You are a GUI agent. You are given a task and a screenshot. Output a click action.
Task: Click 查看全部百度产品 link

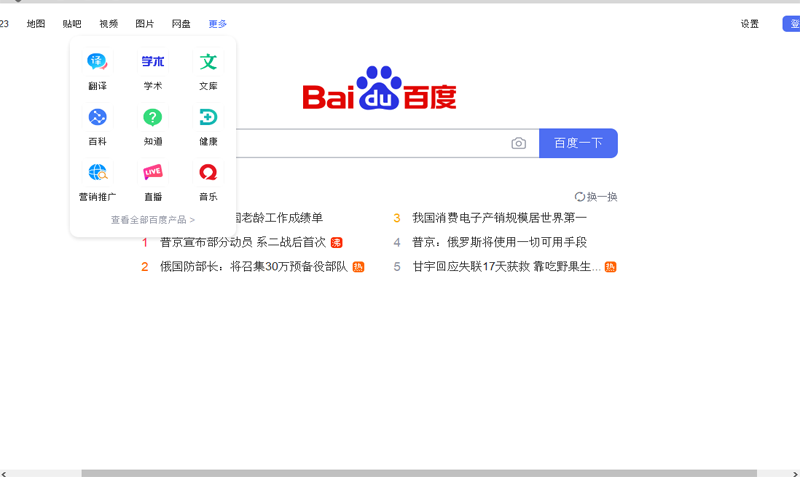[x=153, y=220]
